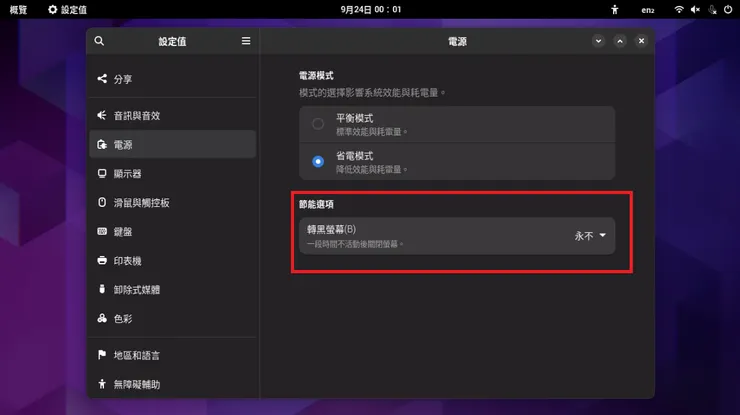
Task: Click the 電源模式 heading
Action: pyautogui.click(x=316, y=76)
